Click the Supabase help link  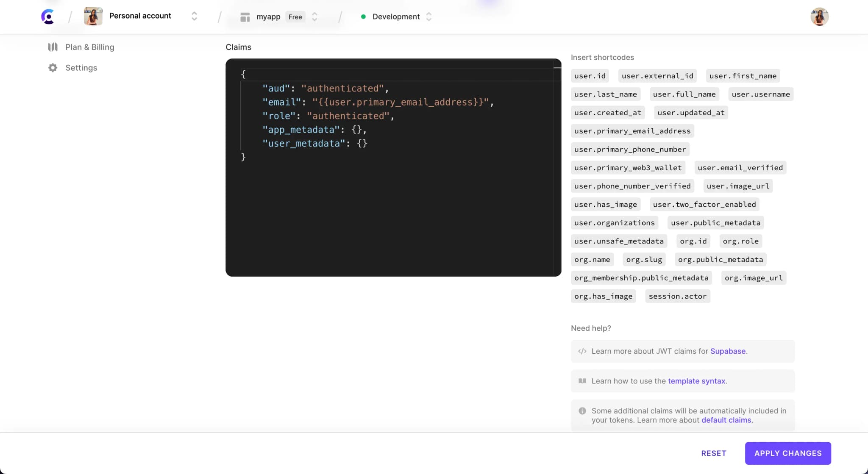pyautogui.click(x=728, y=351)
